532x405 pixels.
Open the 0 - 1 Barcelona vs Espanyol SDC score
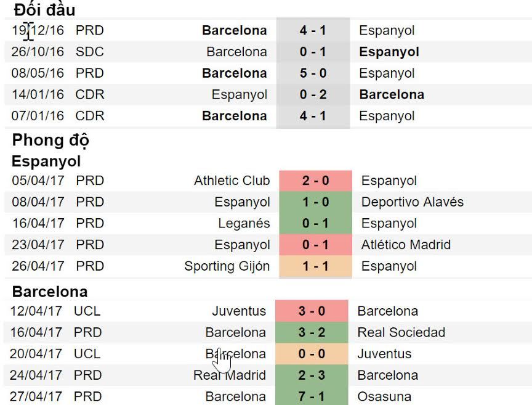313,52
